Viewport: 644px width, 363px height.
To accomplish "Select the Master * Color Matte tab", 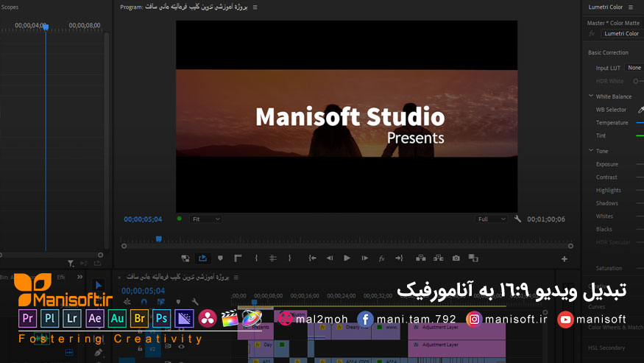I will click(613, 23).
